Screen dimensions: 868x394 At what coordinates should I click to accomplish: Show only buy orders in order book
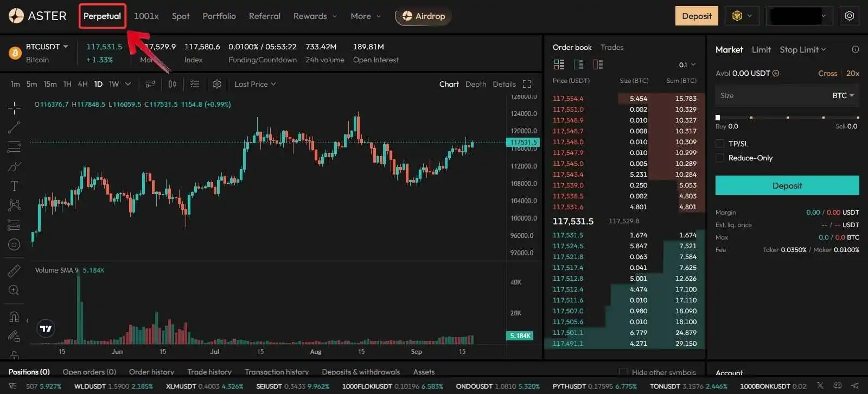pyautogui.click(x=579, y=64)
